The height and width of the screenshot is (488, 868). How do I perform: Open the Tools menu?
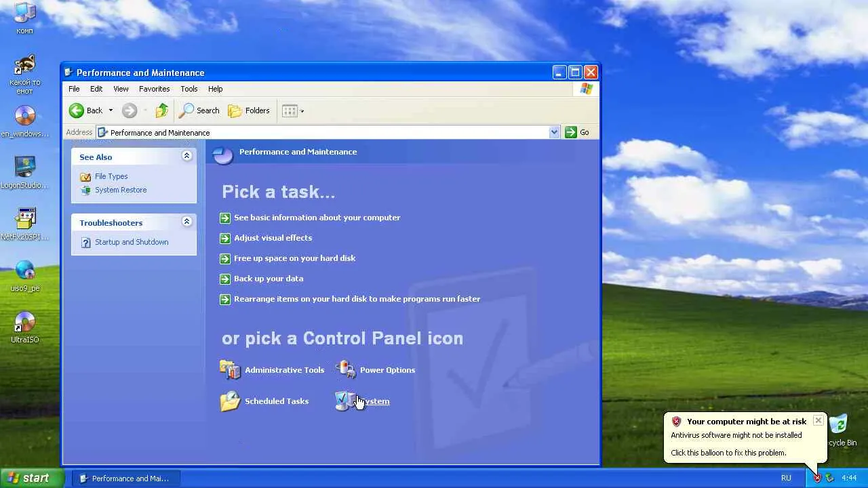pyautogui.click(x=189, y=89)
